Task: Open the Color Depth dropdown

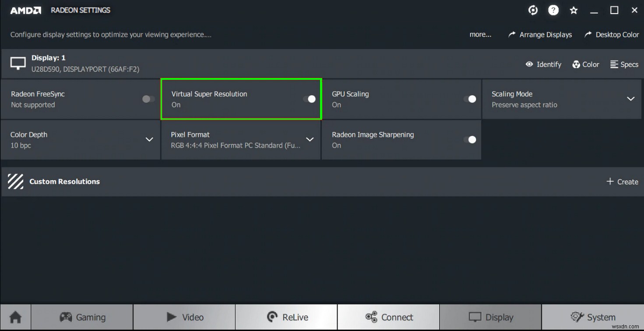Action: tap(149, 140)
